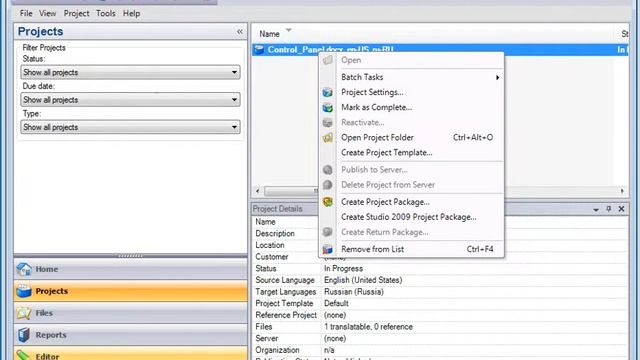The height and width of the screenshot is (360, 640).
Task: Click the 'Location' details label
Action: pyautogui.click(x=270, y=245)
